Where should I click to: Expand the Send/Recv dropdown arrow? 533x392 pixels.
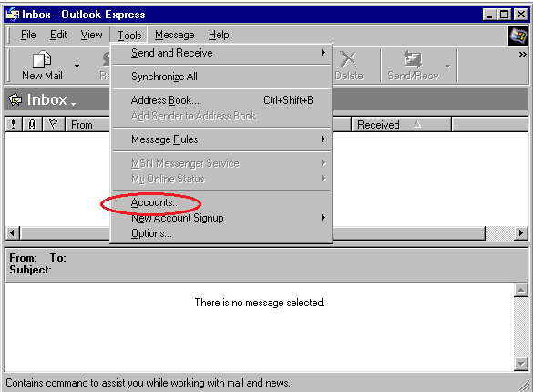[x=448, y=66]
